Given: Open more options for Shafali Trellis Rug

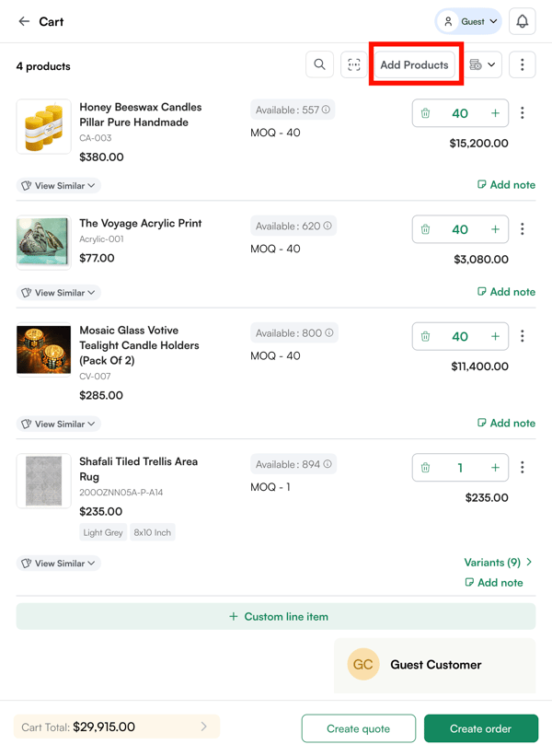Looking at the screenshot, I should coord(523,468).
